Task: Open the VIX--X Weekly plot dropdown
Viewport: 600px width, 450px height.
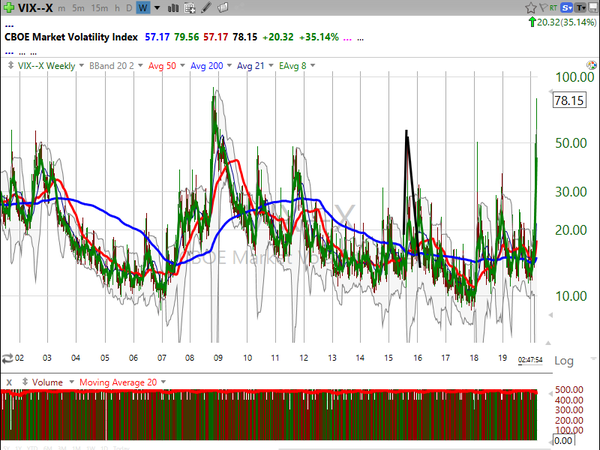Action: [x=81, y=66]
